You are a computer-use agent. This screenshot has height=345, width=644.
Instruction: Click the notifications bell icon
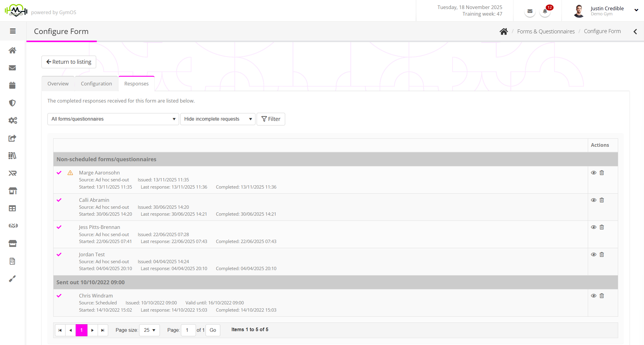click(545, 11)
